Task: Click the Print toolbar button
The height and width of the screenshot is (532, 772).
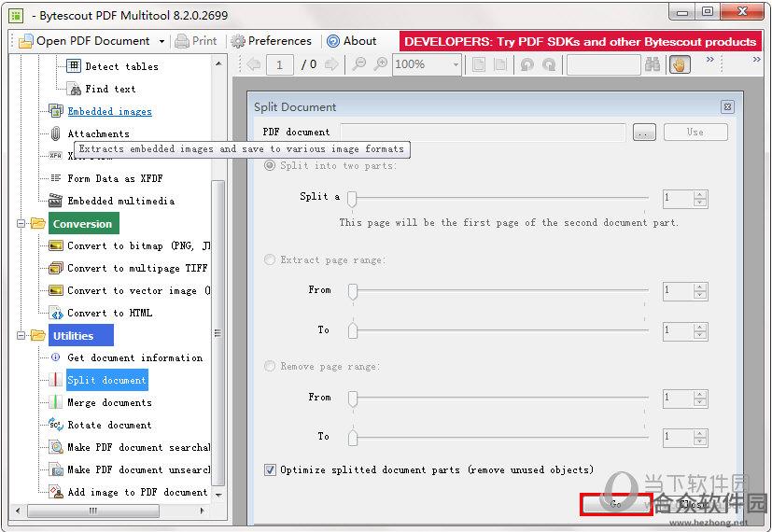Action: tap(195, 41)
